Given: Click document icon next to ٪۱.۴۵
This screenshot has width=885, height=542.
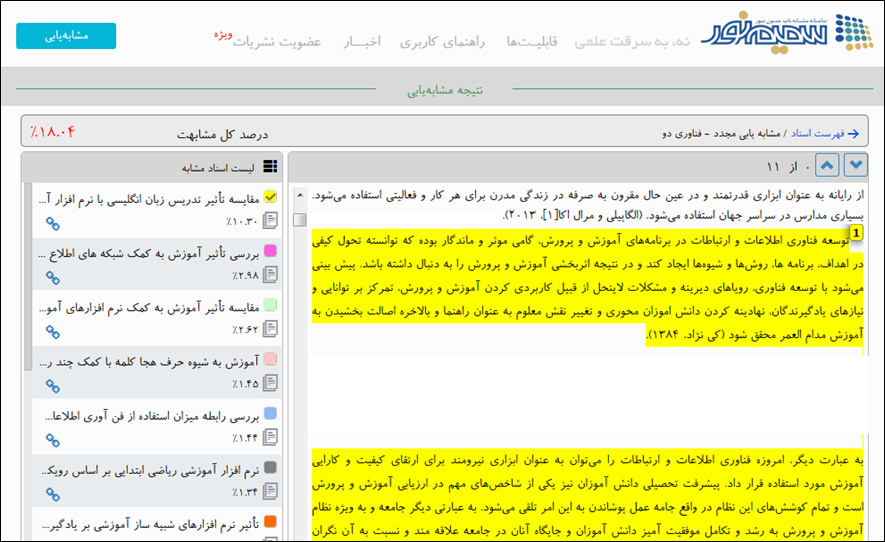Looking at the screenshot, I should 270,383.
